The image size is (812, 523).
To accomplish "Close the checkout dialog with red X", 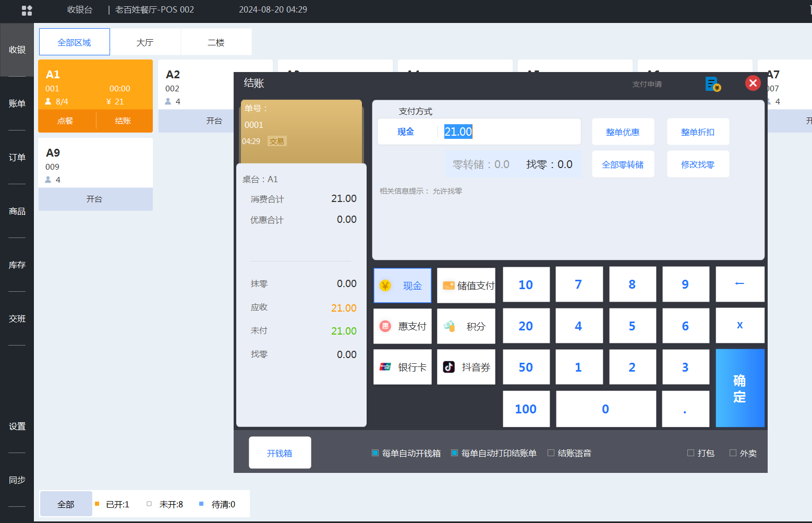I will pos(753,83).
